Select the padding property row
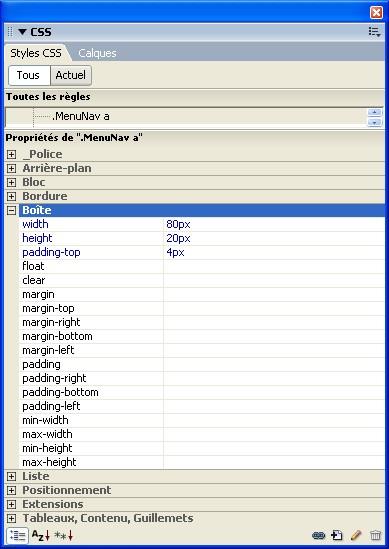This screenshot has width=389, height=549. pos(202,364)
